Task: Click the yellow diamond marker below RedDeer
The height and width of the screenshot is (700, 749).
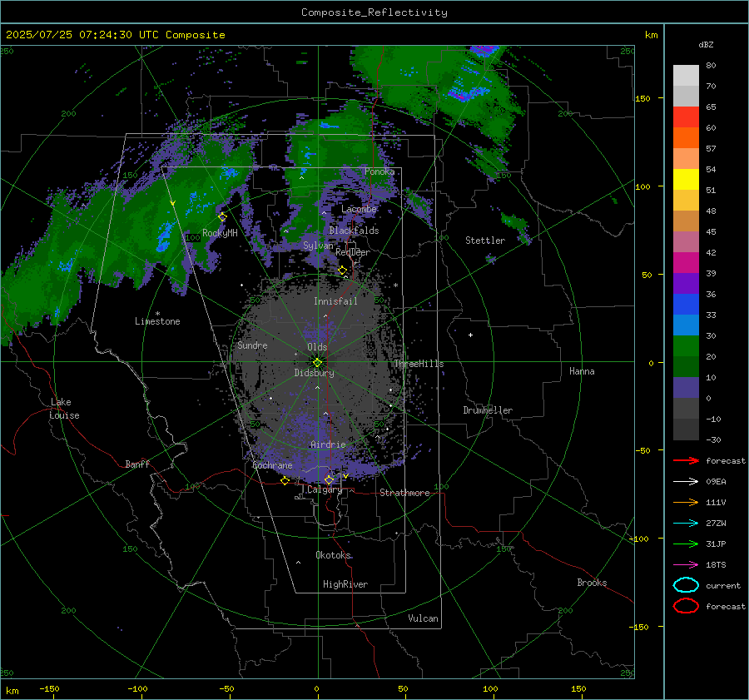Action: (x=343, y=271)
